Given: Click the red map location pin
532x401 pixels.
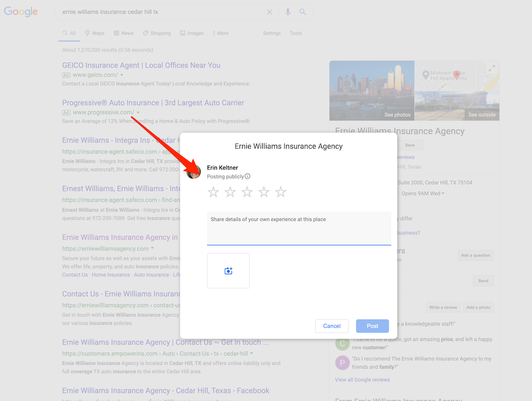Looking at the screenshot, I should click(456, 75).
